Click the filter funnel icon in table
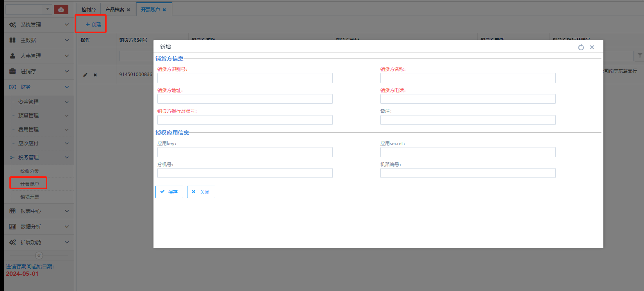644x291 pixels. (x=639, y=56)
